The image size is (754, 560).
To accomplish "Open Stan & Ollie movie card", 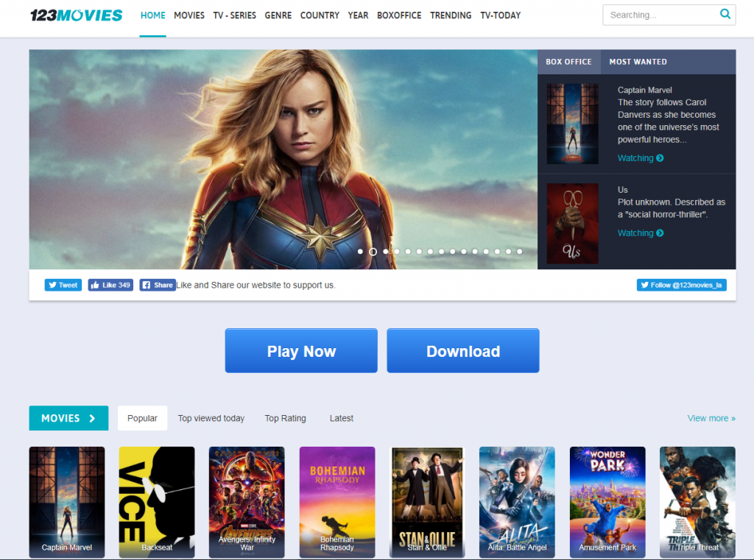I will [427, 503].
